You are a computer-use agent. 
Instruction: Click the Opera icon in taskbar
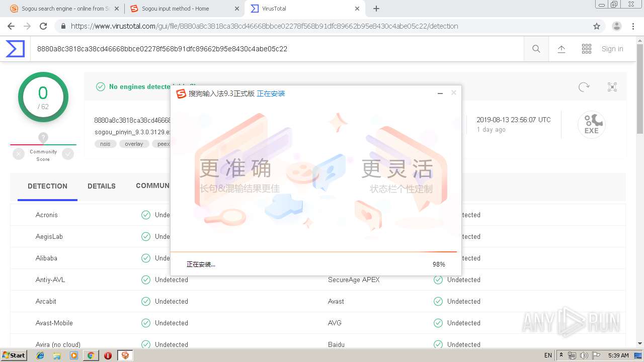[x=108, y=355]
